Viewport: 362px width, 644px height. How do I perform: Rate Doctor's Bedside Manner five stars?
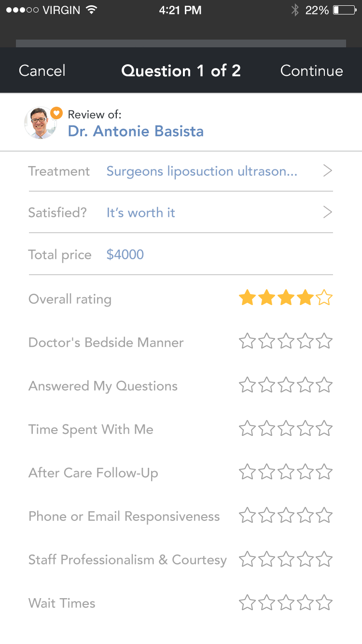[324, 342]
